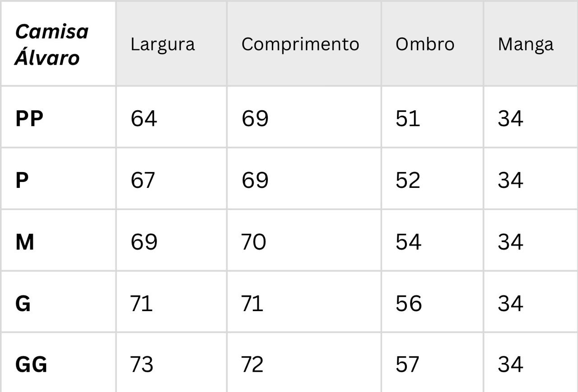Click PP largura value 64

[x=144, y=119]
